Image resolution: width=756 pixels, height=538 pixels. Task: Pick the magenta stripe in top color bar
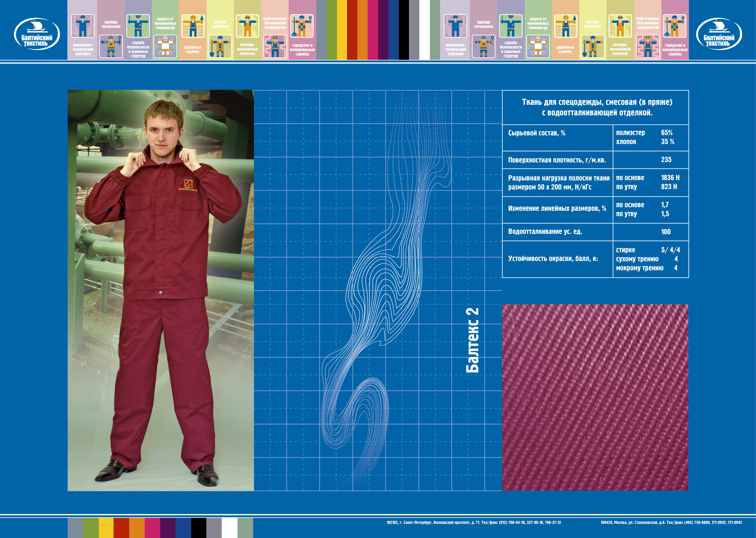point(373,30)
